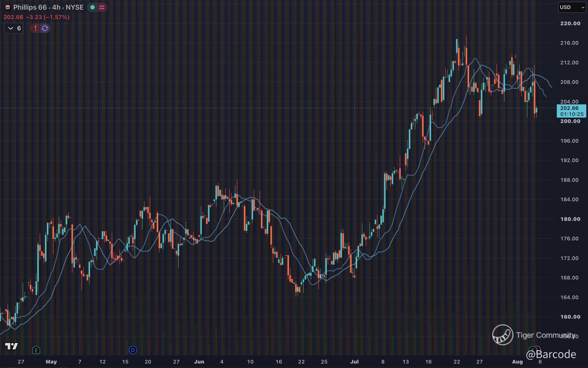The width and height of the screenshot is (588, 368).
Task: Click the 204.00 price axis label
Action: pos(569,102)
